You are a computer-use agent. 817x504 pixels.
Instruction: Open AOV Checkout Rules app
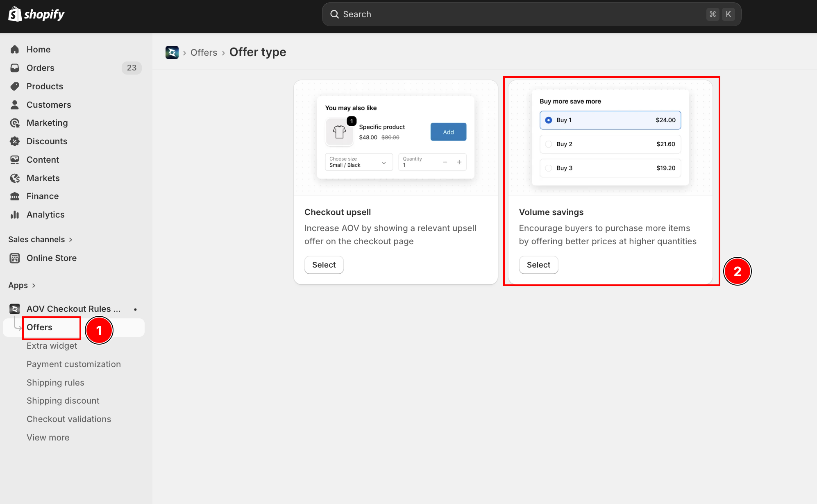[74, 309]
